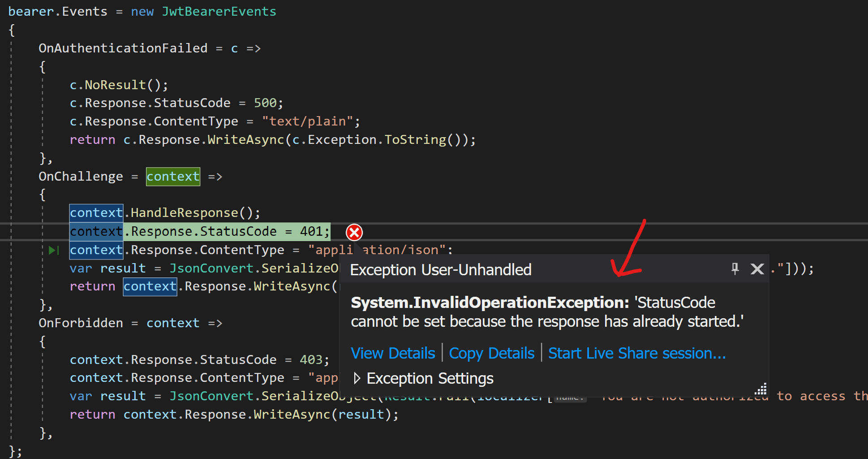The image size is (868, 459).
Task: Click the resize grip on the popup corner
Action: [x=761, y=390]
